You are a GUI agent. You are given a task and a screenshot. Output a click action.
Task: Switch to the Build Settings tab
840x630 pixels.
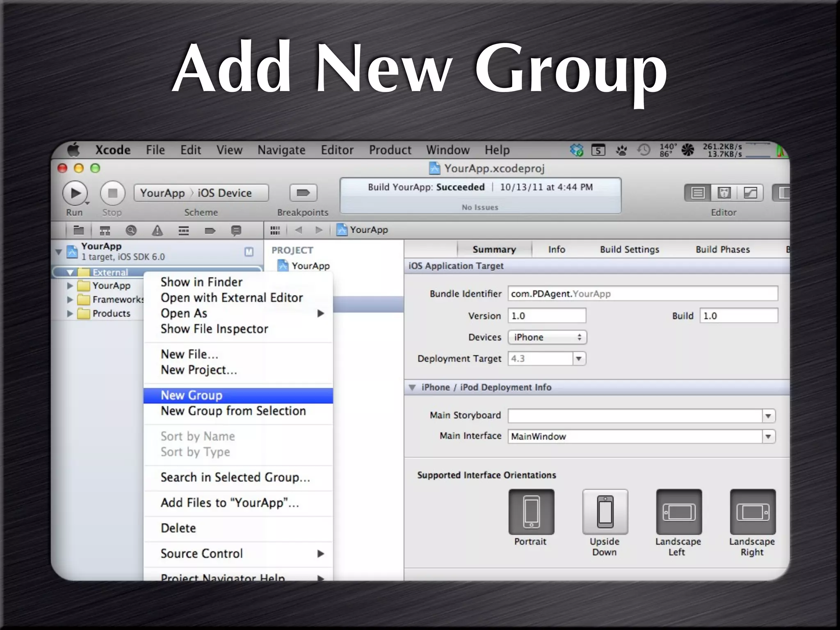[x=630, y=249]
